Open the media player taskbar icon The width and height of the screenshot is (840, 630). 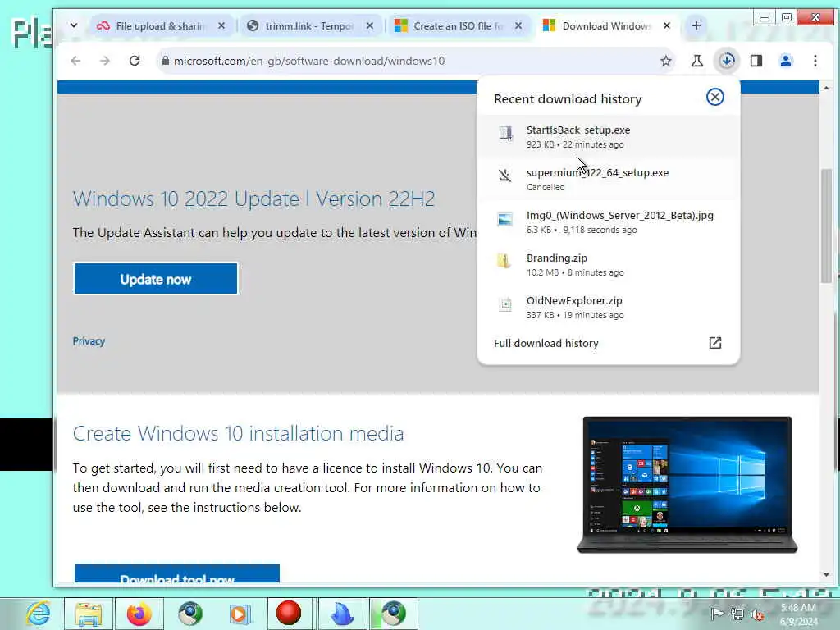tap(240, 614)
